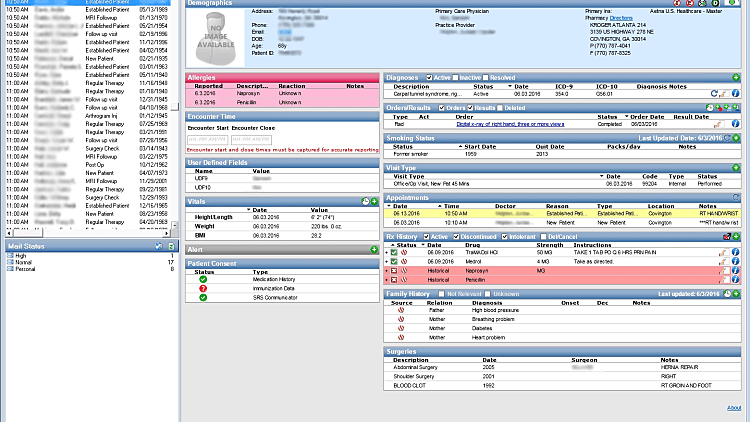Open info icon for the TraMADol HCl prescription
750x422 pixels.
tap(736, 253)
